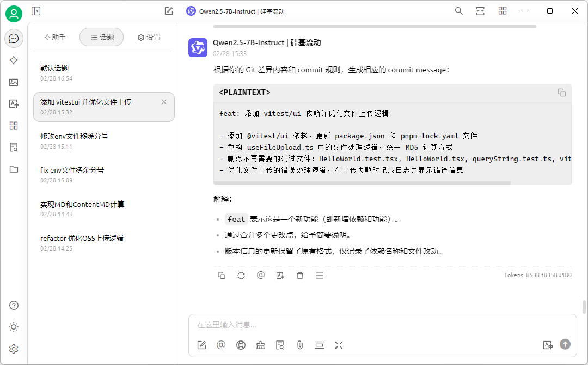
Task: Click the paperclip attachment icon in input bar
Action: click(x=299, y=345)
